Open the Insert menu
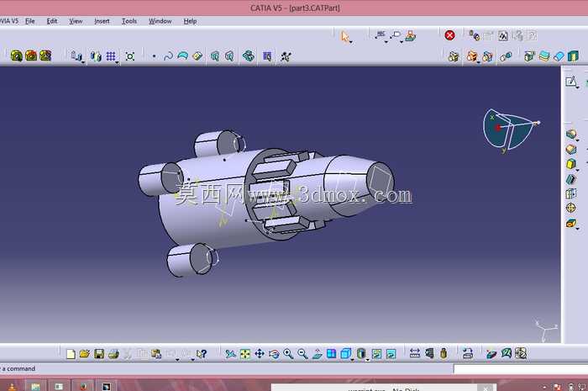Viewport: 588px width, 391px height. click(x=102, y=21)
